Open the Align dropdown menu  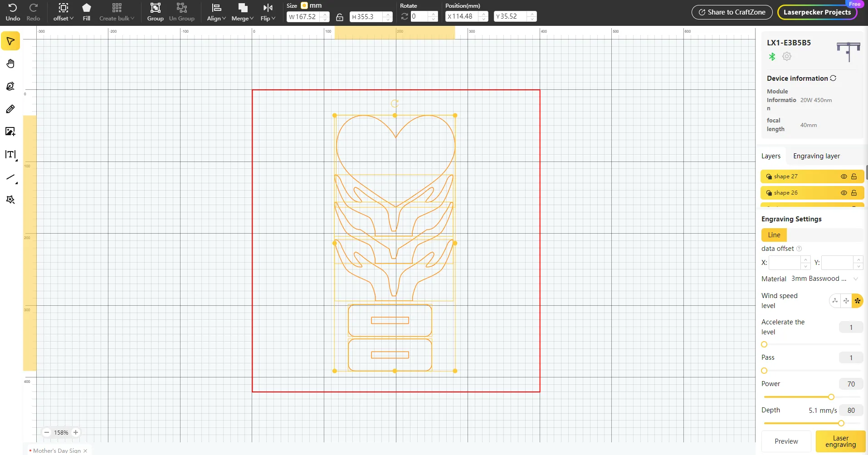pos(216,12)
